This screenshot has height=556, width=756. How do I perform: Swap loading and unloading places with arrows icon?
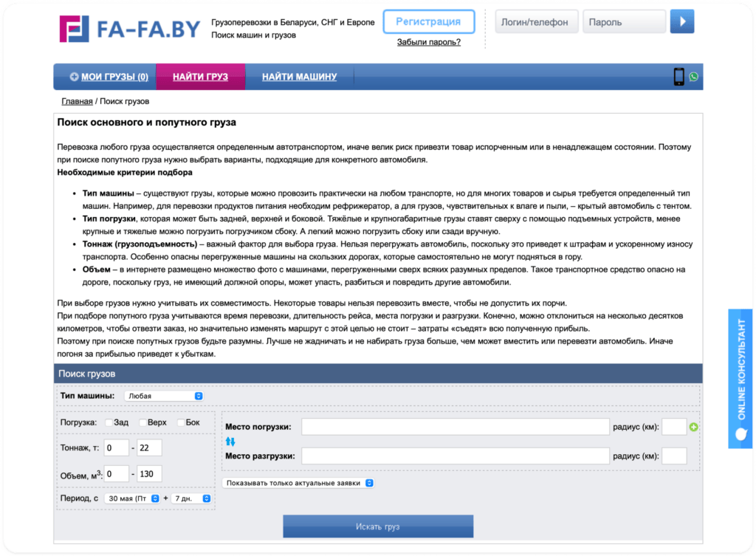pos(230,441)
